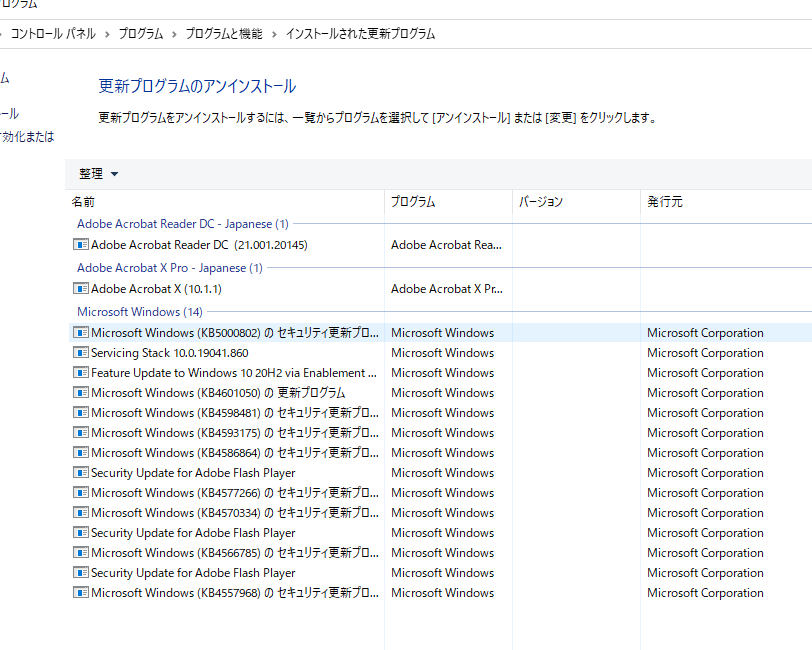Click Microsoft Corporation in the KB4557968 row

(705, 593)
